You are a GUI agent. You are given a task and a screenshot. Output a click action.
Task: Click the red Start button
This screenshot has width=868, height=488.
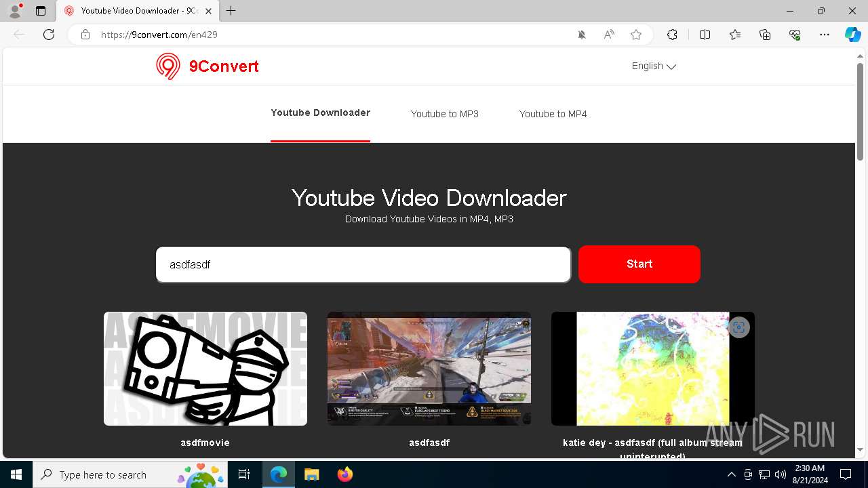[639, 264]
